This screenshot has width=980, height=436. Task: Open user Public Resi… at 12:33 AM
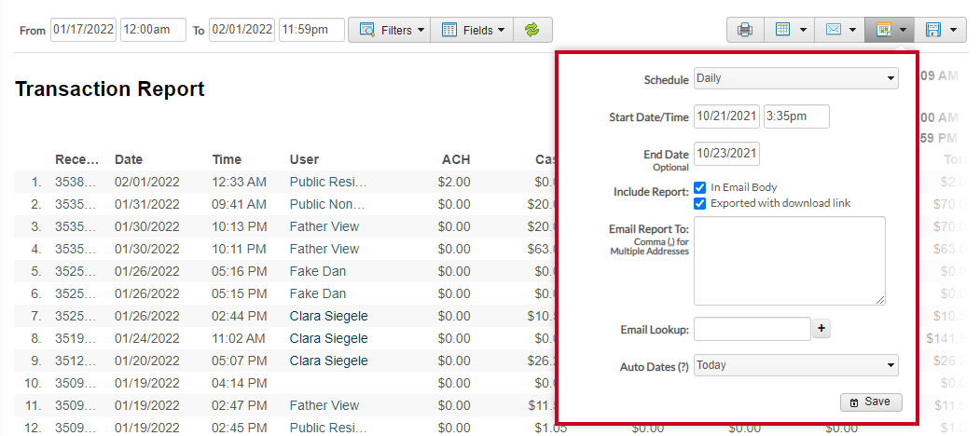coord(328,182)
